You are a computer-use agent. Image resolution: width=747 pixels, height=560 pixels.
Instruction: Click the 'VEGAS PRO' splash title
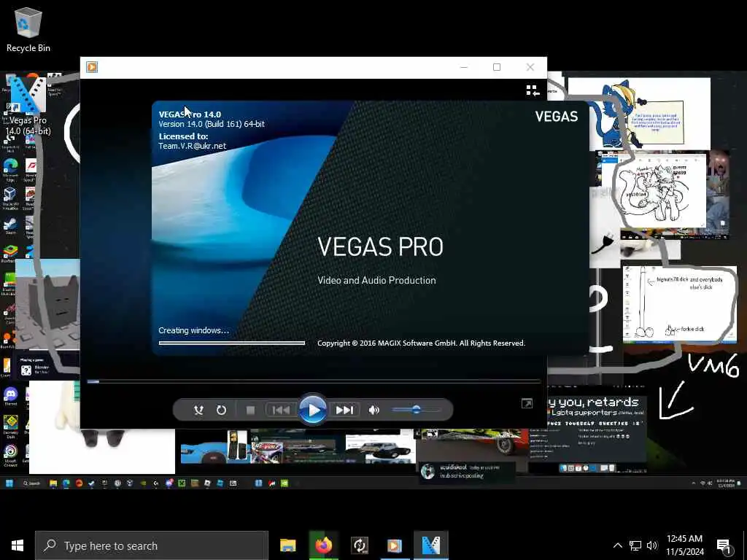[380, 246]
